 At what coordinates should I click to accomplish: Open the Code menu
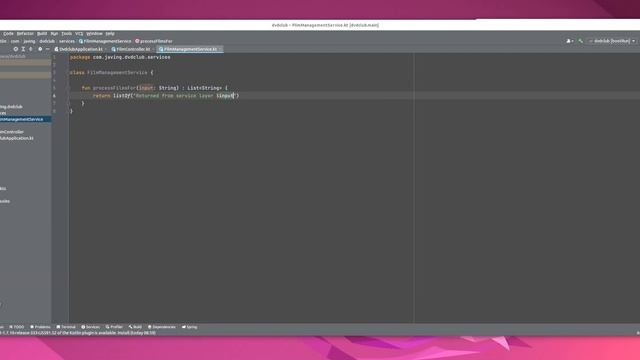(9, 34)
